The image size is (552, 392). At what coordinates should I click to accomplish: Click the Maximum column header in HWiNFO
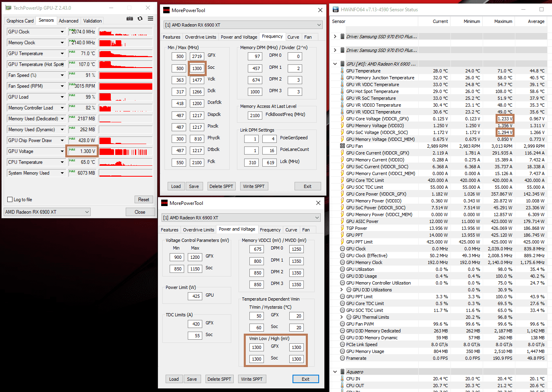coord(503,21)
